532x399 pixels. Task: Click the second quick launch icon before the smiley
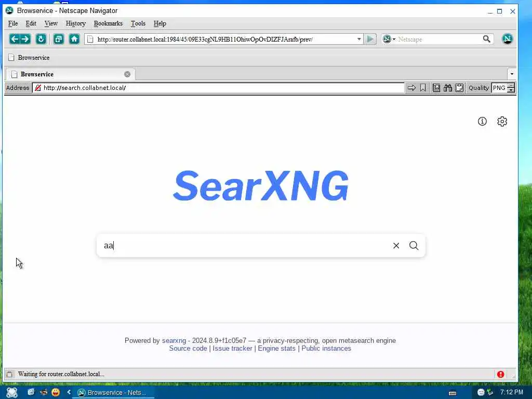point(44,392)
